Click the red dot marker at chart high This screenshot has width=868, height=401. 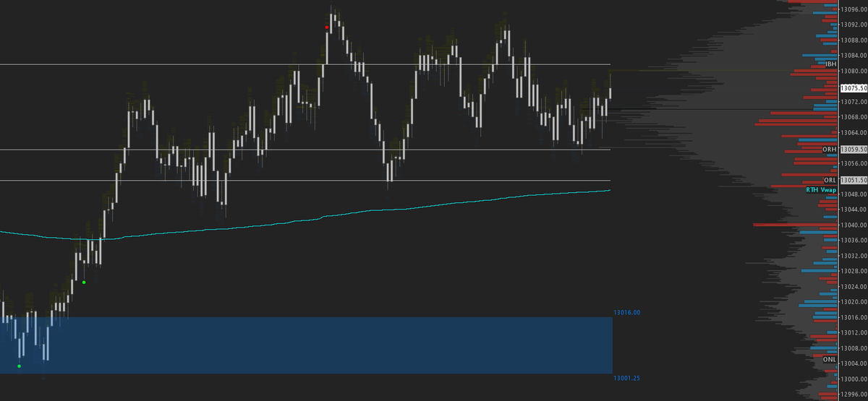pos(326,27)
